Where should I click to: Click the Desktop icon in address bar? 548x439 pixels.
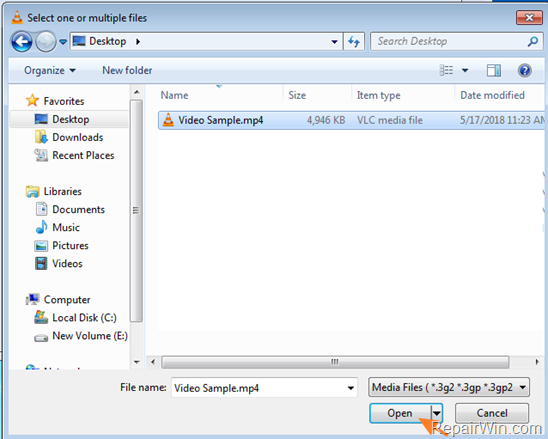[x=79, y=41]
